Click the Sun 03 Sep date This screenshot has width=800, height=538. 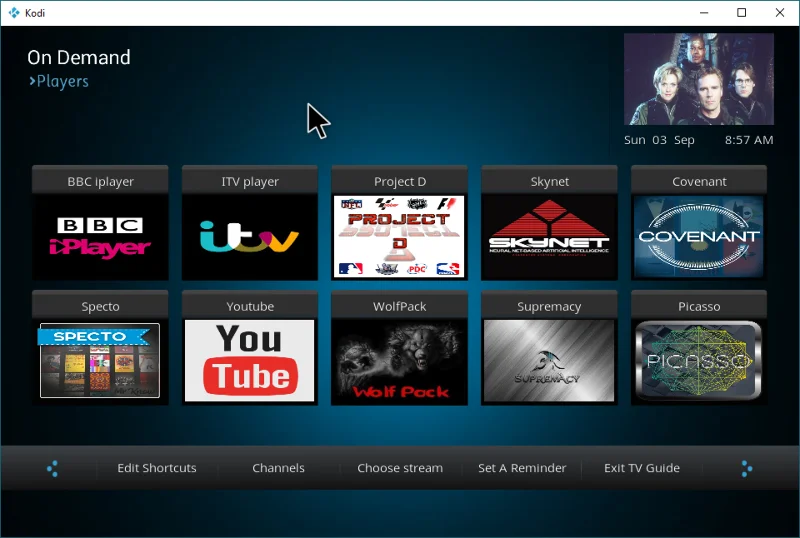[x=659, y=140]
